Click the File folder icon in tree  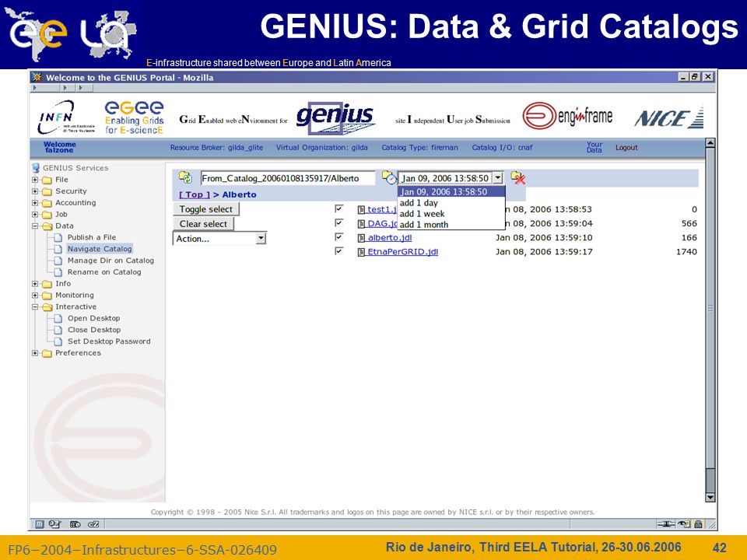(x=47, y=180)
